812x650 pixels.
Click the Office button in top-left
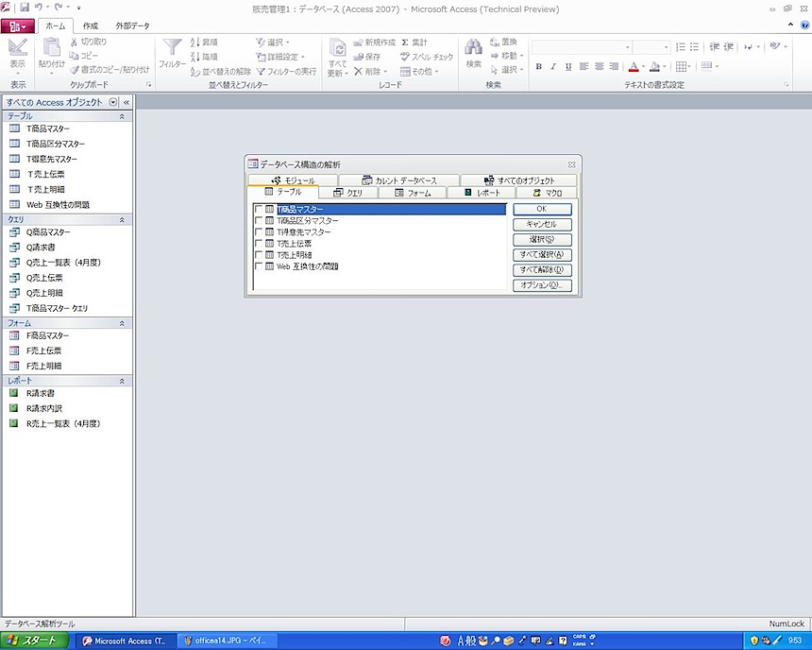[18, 26]
